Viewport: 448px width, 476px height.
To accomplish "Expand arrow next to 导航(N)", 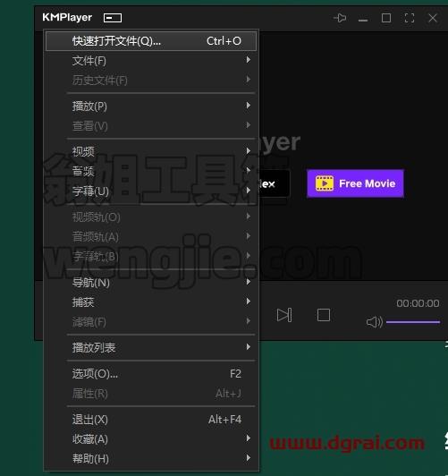I will [x=249, y=282].
